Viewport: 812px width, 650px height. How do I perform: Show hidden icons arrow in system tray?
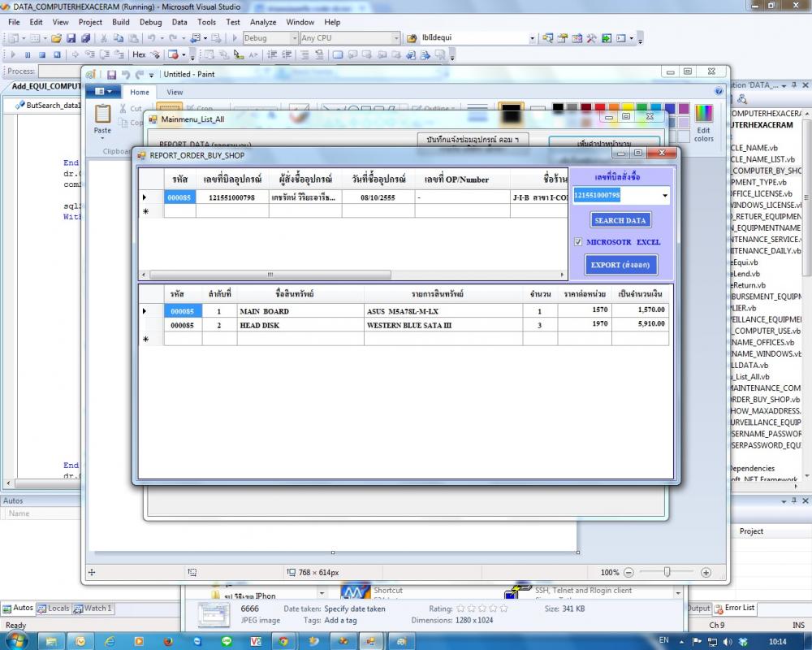(x=681, y=642)
